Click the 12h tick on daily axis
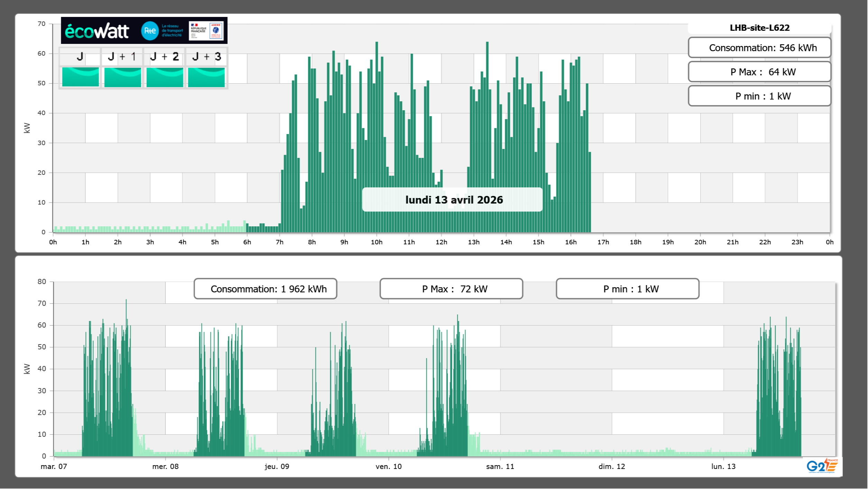Screen dimensions: 868x489 (441, 242)
